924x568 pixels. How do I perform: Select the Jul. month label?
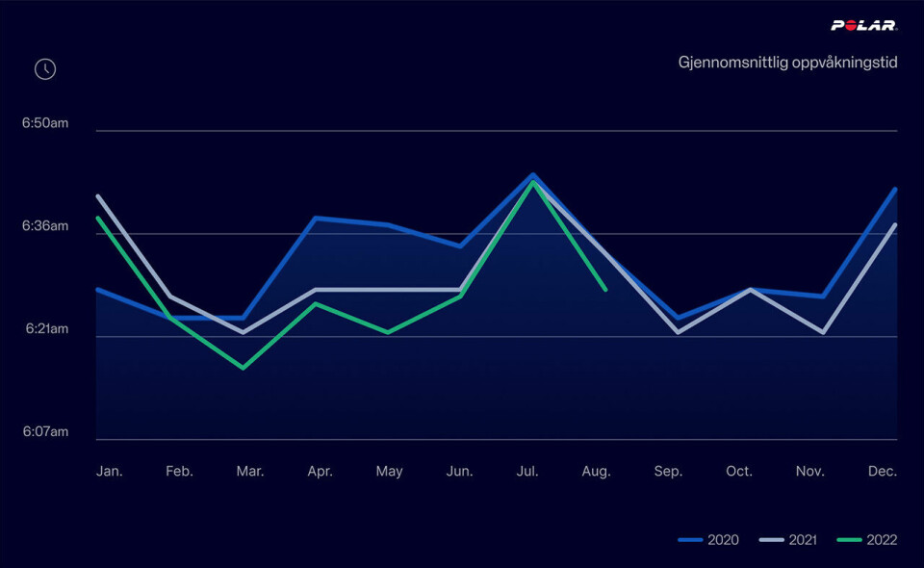point(527,472)
